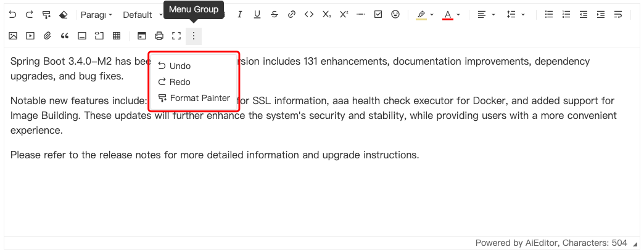Open the Paragraph style dropdown
The height and width of the screenshot is (252, 644).
coord(96,15)
